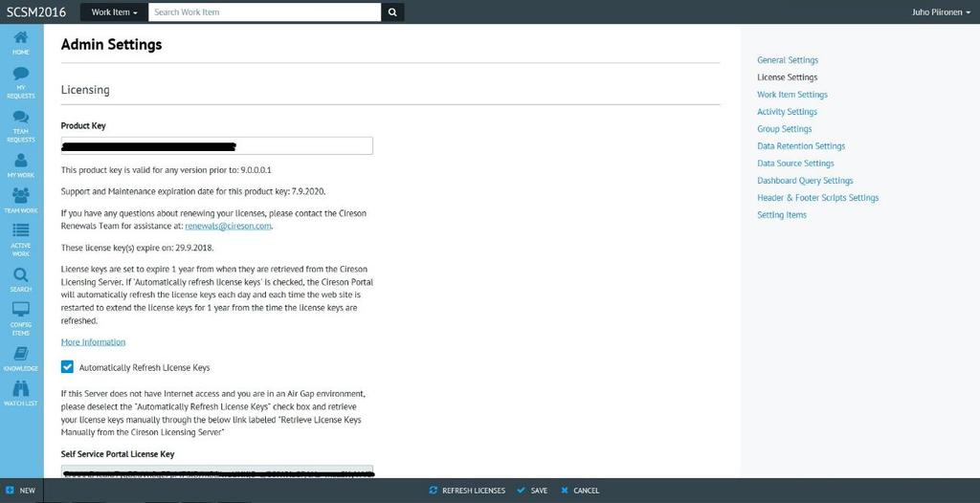Screen dimensions: 980x503
Task: Focus the Search Work Item field
Action: [x=264, y=11]
